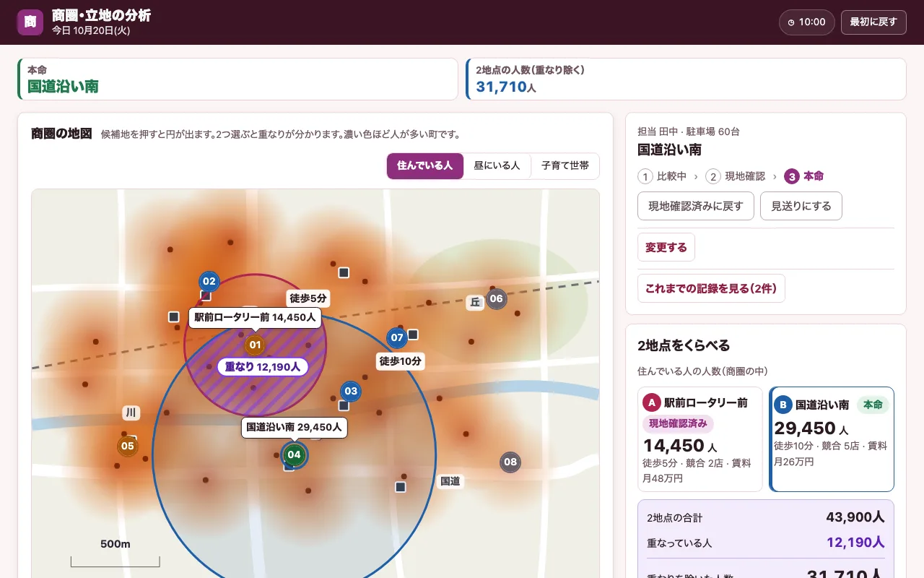The height and width of the screenshot is (578, 924).
Task: Click the 徒歩5分 radius label
Action: point(308,298)
